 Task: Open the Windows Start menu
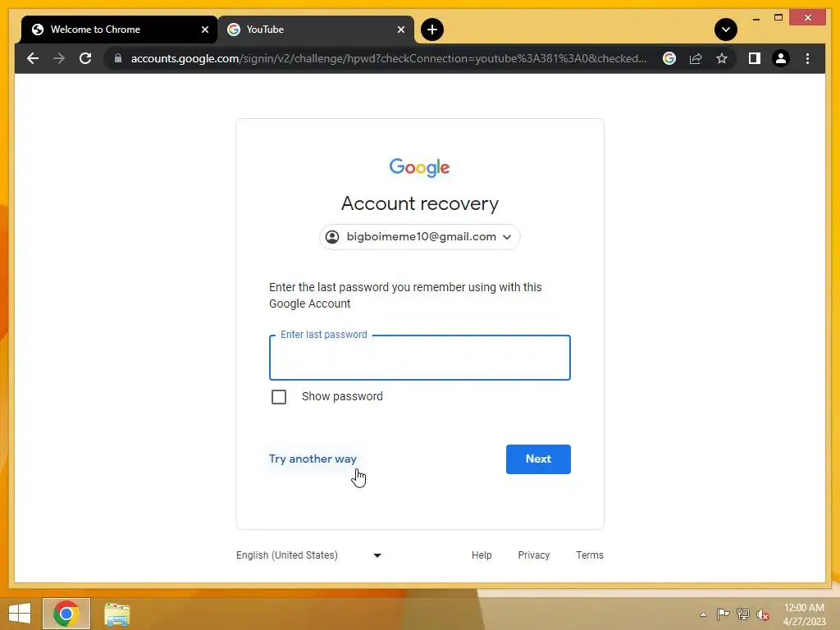click(x=20, y=614)
